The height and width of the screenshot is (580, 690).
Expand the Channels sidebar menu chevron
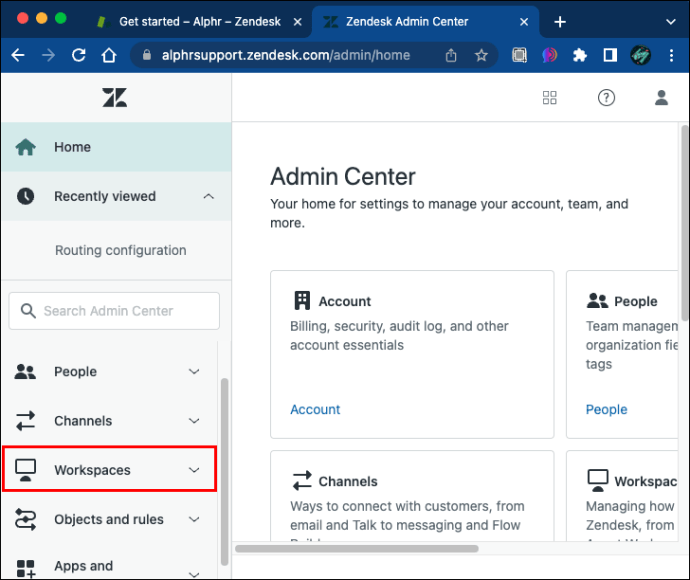194,421
